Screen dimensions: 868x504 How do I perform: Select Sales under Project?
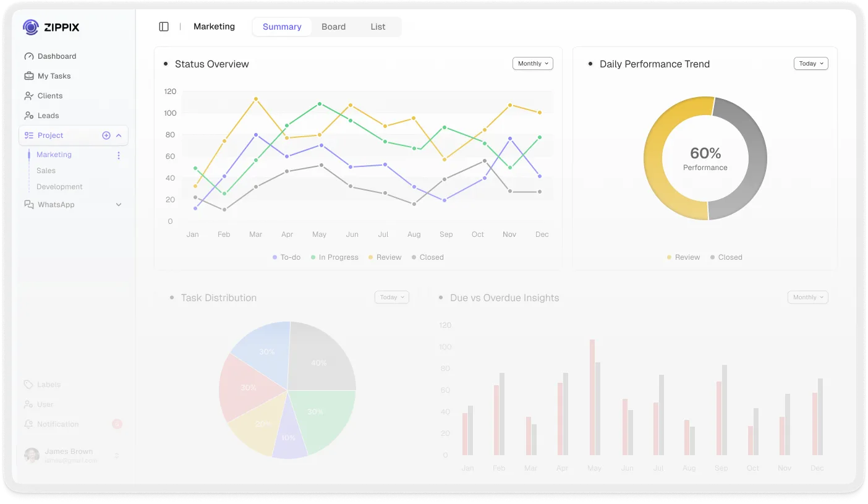tap(46, 170)
